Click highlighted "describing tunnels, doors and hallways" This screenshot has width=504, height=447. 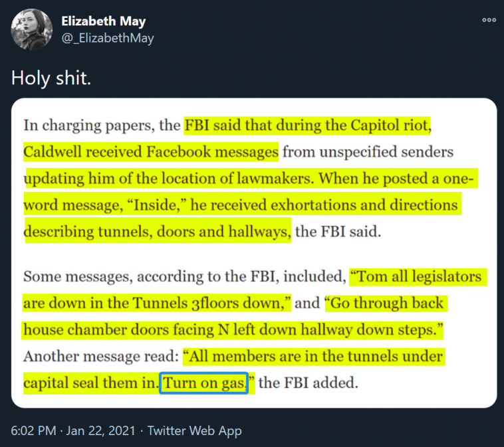[158, 231]
